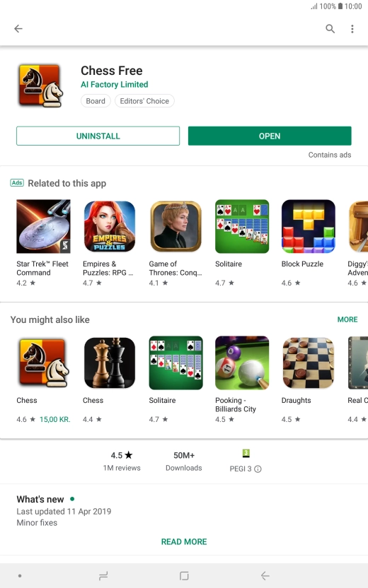Tap the 4.5 star reviews rating
Image resolution: width=368 pixels, height=588 pixels.
pyautogui.click(x=122, y=461)
